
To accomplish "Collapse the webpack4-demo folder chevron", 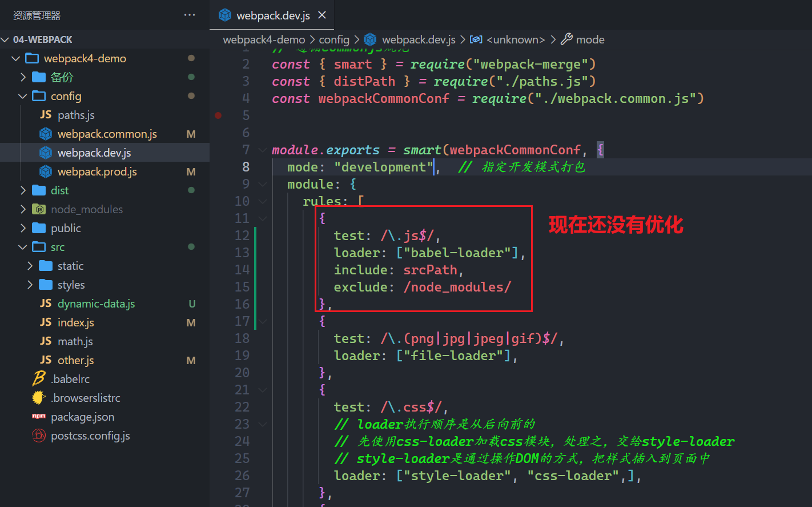I will coord(16,58).
